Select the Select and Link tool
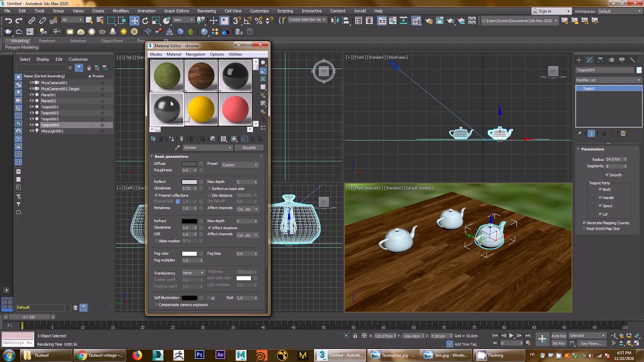 click(x=32, y=21)
